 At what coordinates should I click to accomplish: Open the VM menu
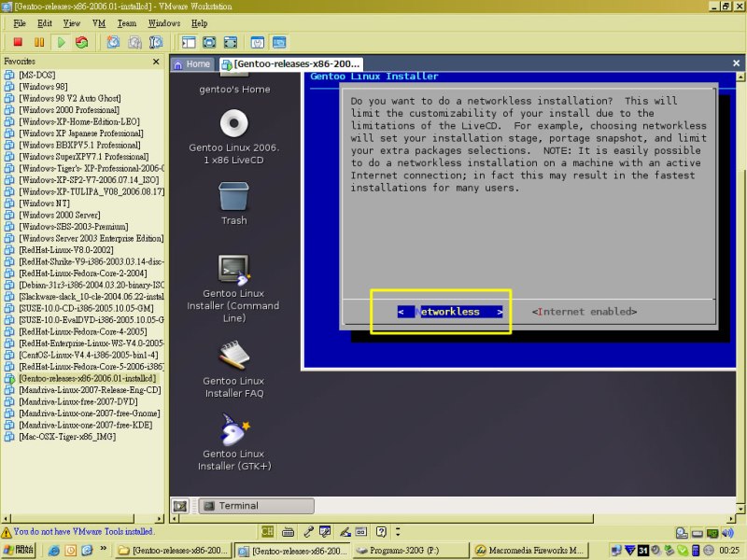99,23
